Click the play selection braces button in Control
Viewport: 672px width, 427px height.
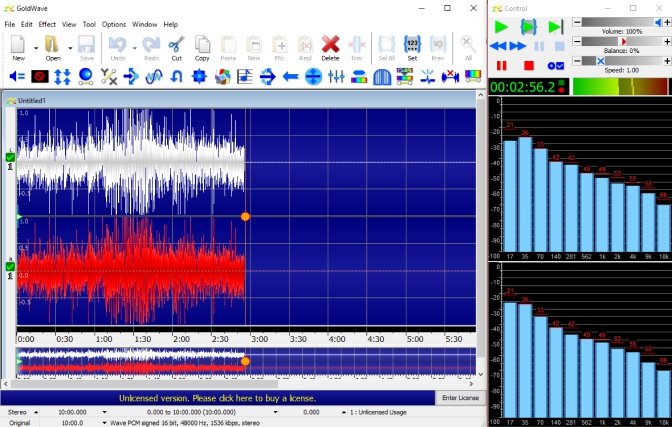coord(528,27)
